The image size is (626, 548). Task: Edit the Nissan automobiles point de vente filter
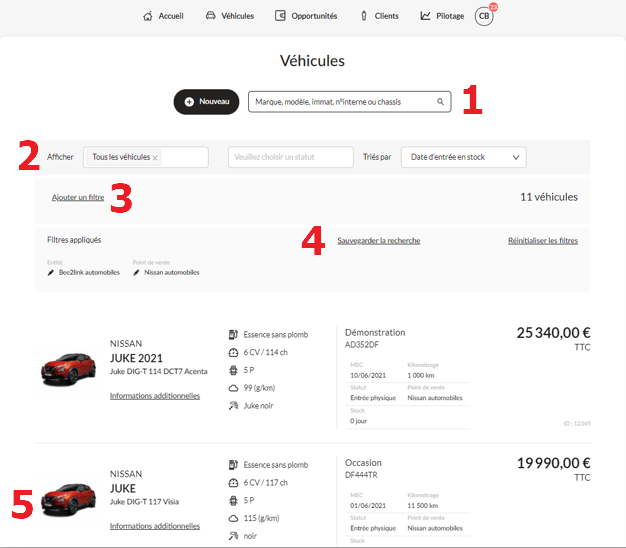click(x=136, y=273)
